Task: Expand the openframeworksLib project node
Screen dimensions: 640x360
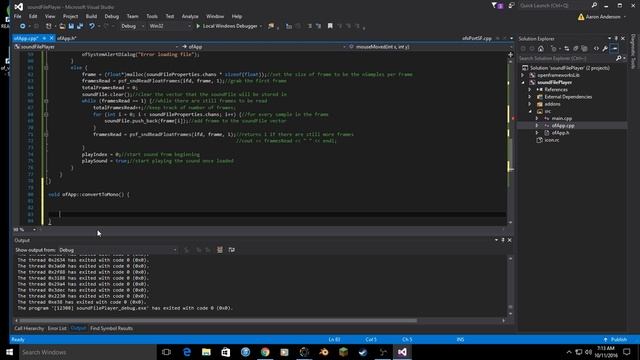Action: click(x=523, y=75)
